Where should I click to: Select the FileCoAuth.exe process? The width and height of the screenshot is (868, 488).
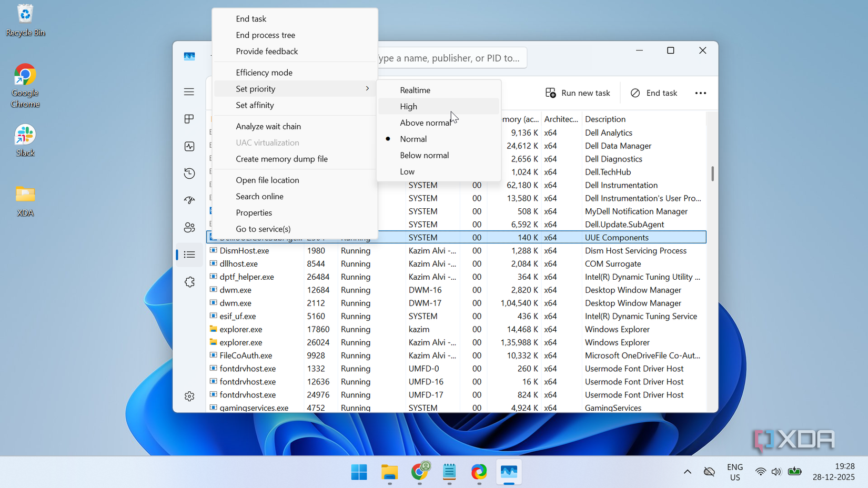pos(456,356)
